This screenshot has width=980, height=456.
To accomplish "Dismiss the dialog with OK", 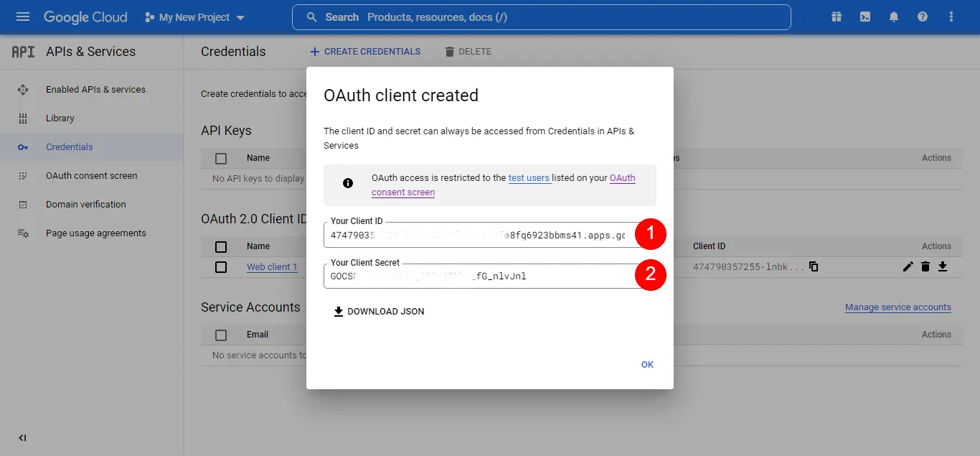I will click(646, 364).
